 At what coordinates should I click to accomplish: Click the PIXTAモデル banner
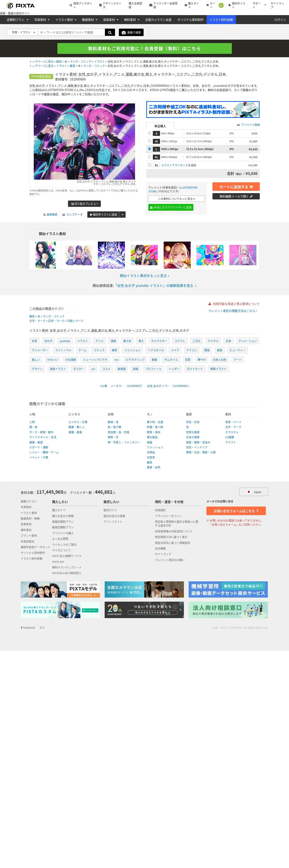[60, 589]
